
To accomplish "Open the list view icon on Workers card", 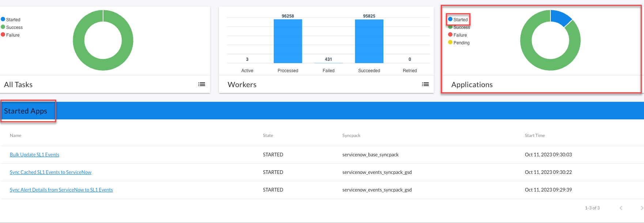I will pos(425,84).
